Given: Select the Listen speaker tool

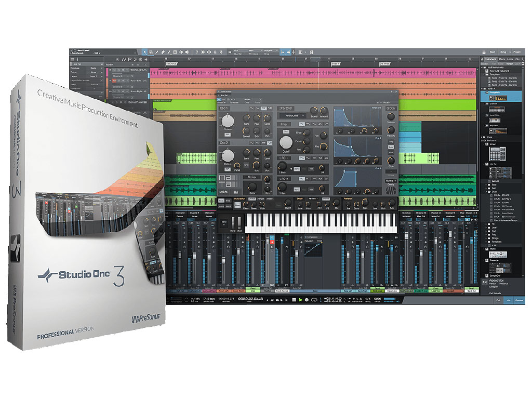Looking at the screenshot, I should pos(187,52).
